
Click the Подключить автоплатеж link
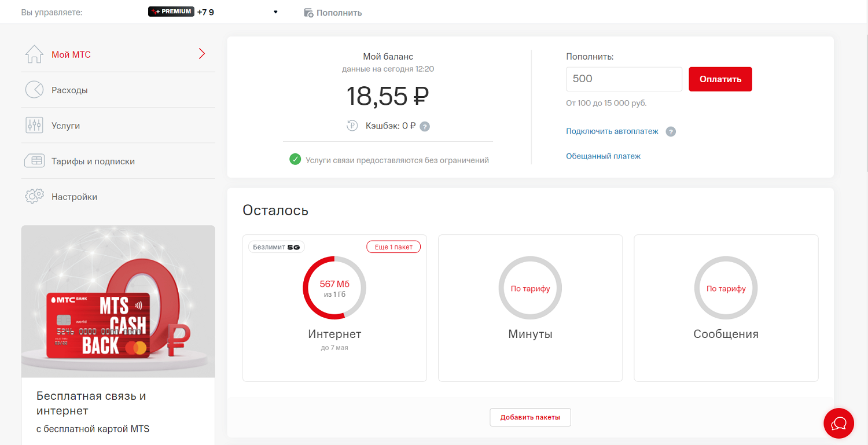pos(612,131)
